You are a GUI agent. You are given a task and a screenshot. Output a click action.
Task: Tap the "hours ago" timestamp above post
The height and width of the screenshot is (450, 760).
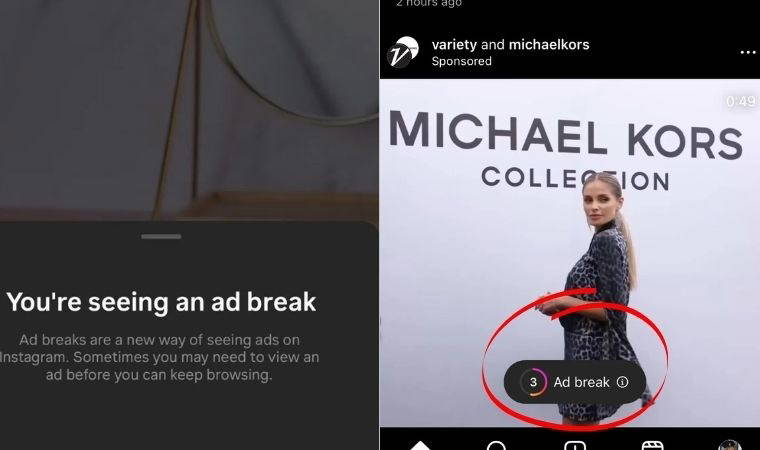pyautogui.click(x=428, y=3)
